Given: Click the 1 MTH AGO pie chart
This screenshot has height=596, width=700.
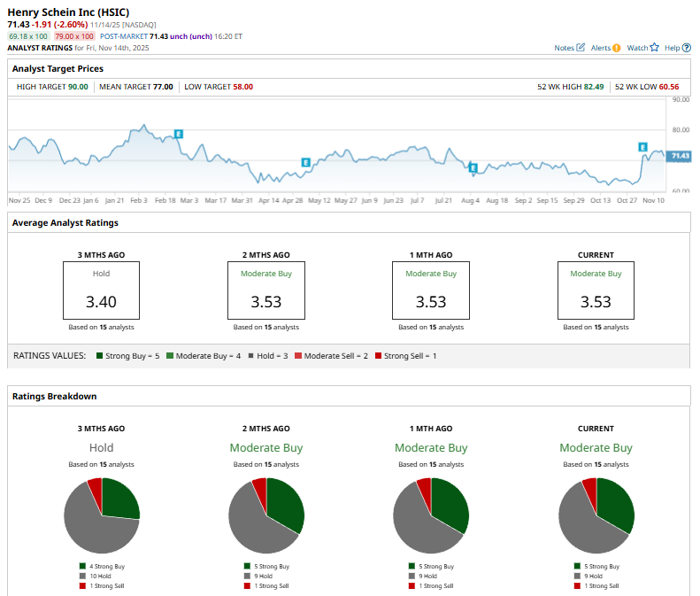Looking at the screenshot, I should pyautogui.click(x=431, y=515).
